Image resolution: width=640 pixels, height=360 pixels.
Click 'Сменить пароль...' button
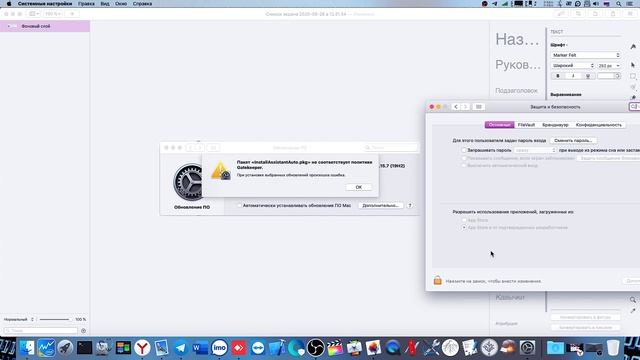coord(573,140)
